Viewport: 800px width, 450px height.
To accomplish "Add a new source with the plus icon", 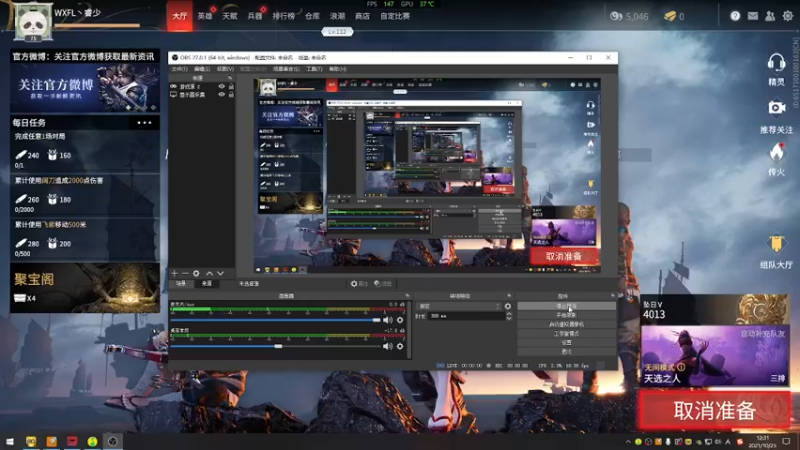I will [174, 273].
